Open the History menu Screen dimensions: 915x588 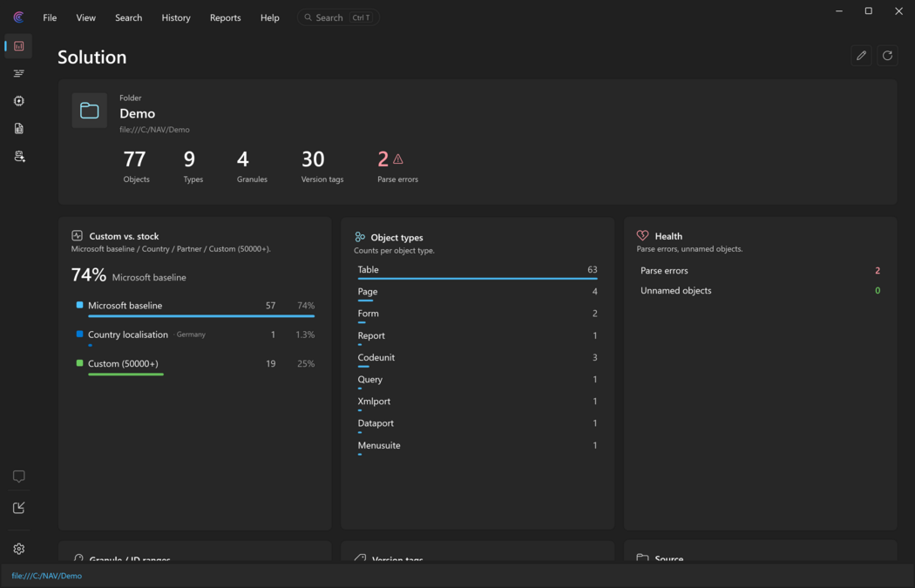click(176, 17)
